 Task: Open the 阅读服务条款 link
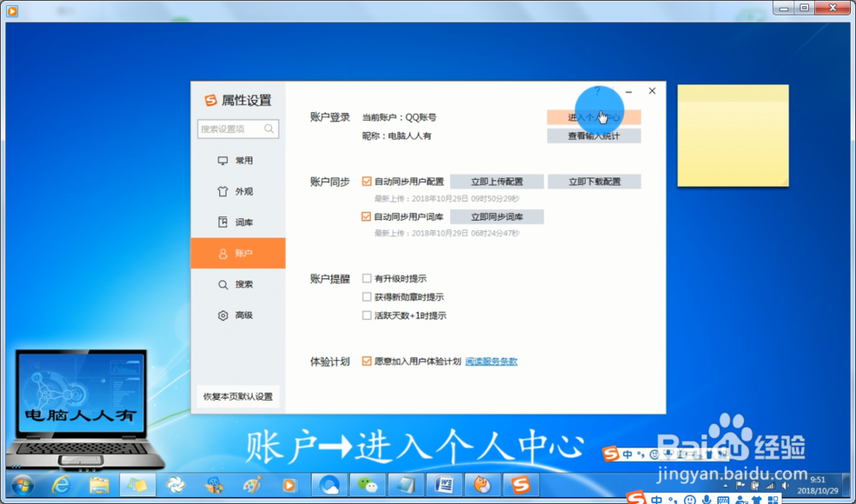click(491, 361)
